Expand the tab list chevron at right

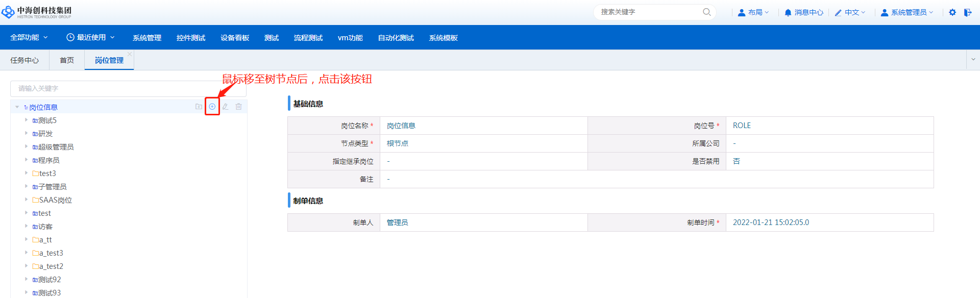973,60
